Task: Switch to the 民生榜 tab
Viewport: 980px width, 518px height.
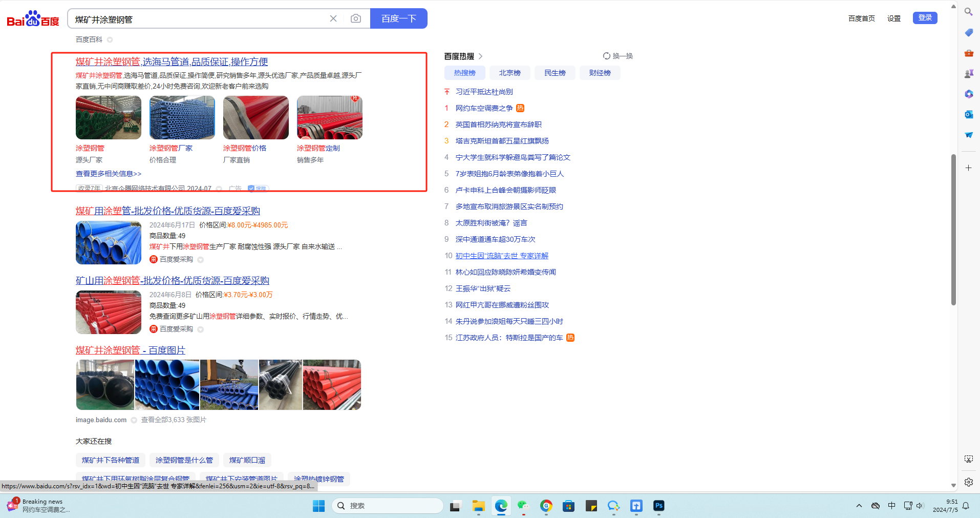Action: [555, 73]
